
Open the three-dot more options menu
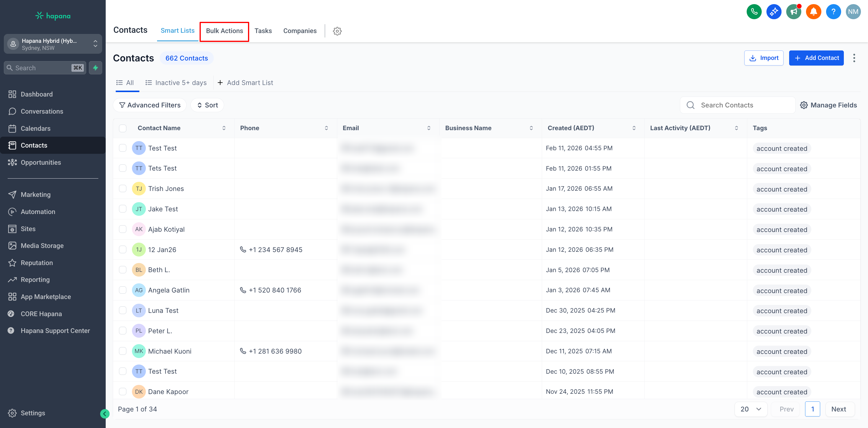[854, 58]
